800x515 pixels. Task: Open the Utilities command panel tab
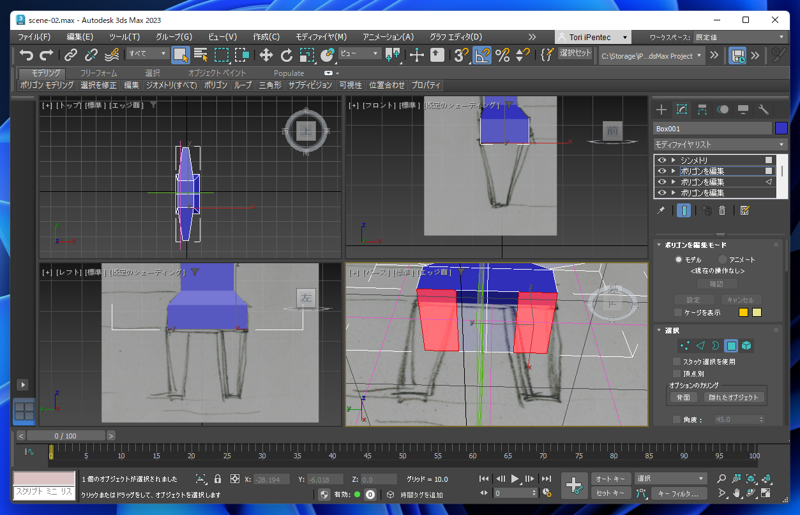763,109
